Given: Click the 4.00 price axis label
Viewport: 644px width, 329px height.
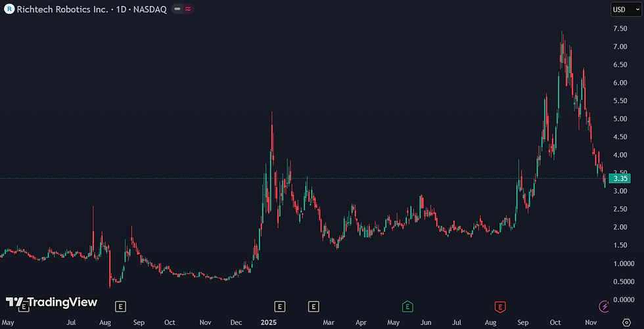Looking at the screenshot, I should [620, 155].
